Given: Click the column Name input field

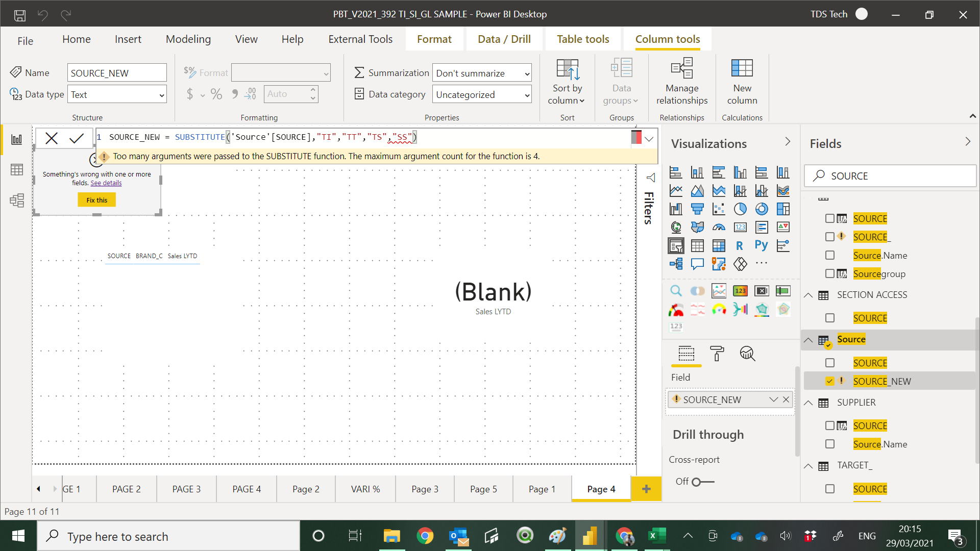Looking at the screenshot, I should click(117, 73).
